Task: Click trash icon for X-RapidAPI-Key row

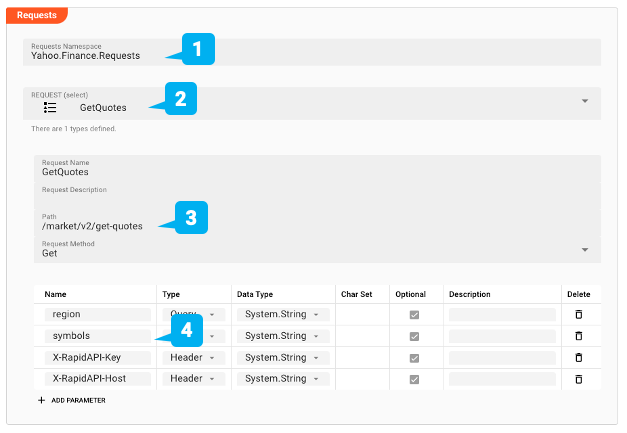Action: pos(577,357)
